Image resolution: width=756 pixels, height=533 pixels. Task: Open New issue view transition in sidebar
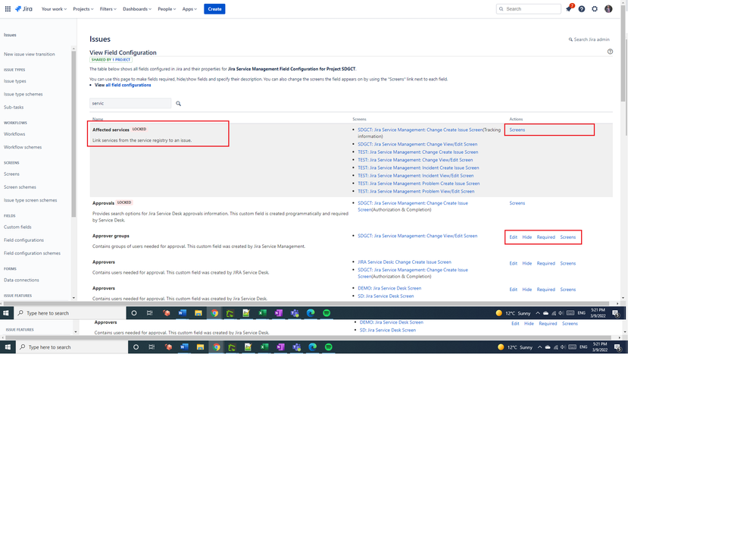click(x=30, y=54)
